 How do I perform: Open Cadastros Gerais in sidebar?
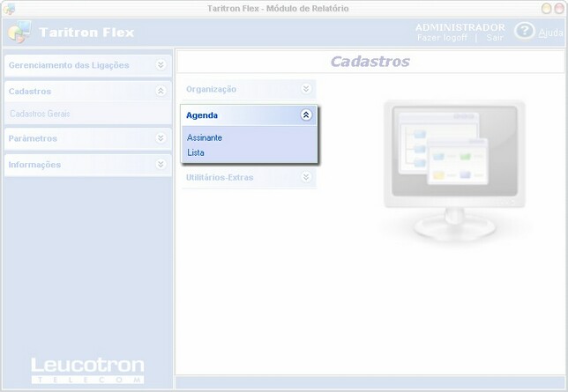pyautogui.click(x=40, y=114)
